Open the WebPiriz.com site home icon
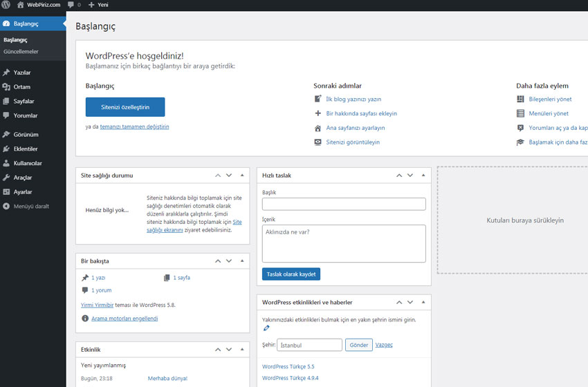Image resolution: width=588 pixels, height=387 pixels. tap(20, 5)
